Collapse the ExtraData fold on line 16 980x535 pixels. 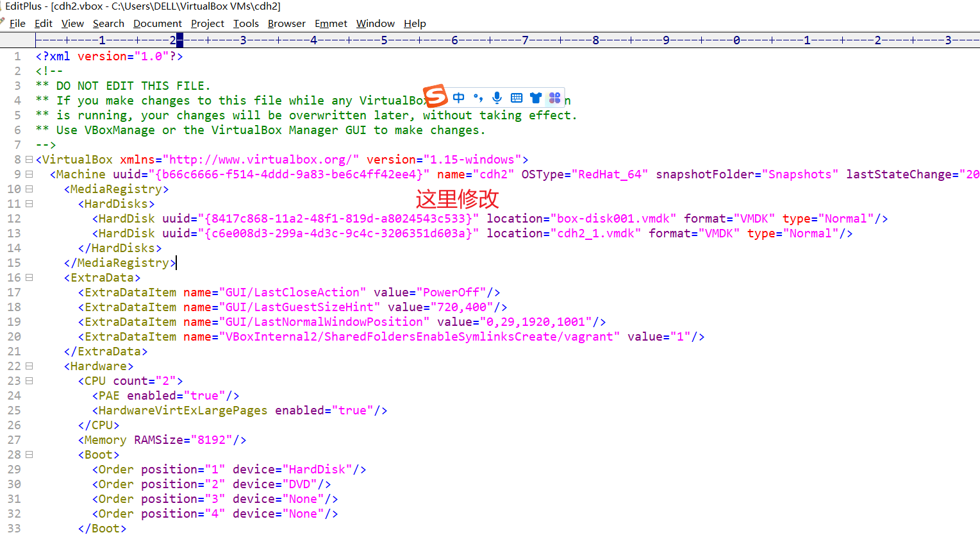coord(29,278)
